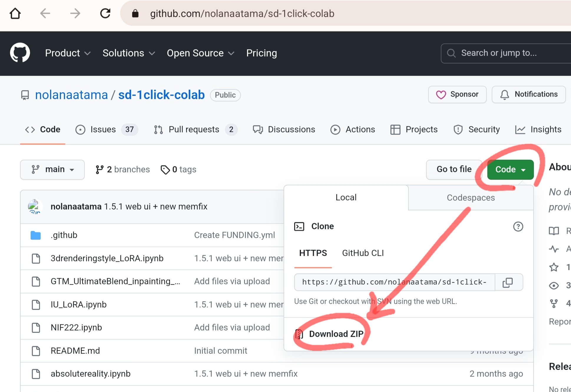
Task: Expand the Solutions dropdown menu
Action: tap(128, 53)
